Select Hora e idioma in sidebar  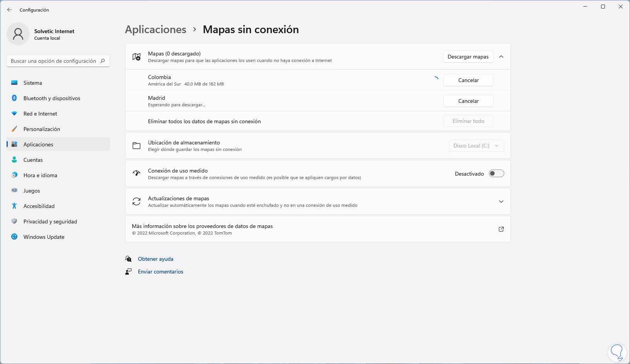tap(40, 175)
